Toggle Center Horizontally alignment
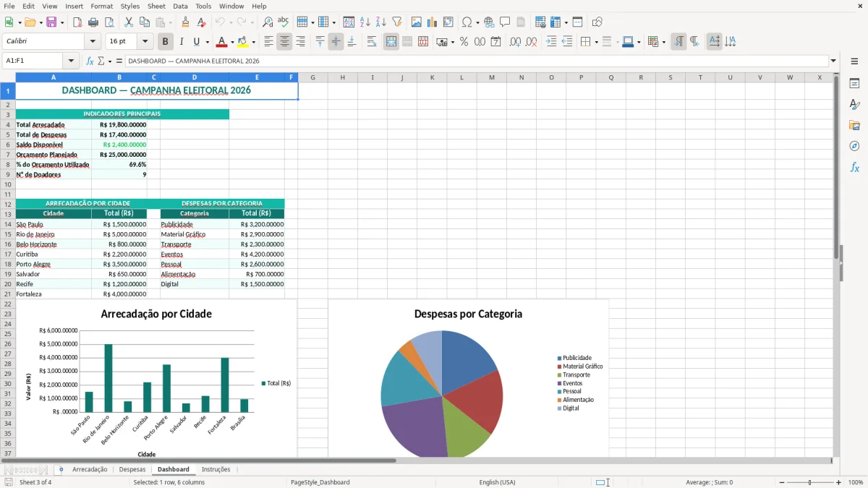Image resolution: width=868 pixels, height=488 pixels. pyautogui.click(x=284, y=42)
